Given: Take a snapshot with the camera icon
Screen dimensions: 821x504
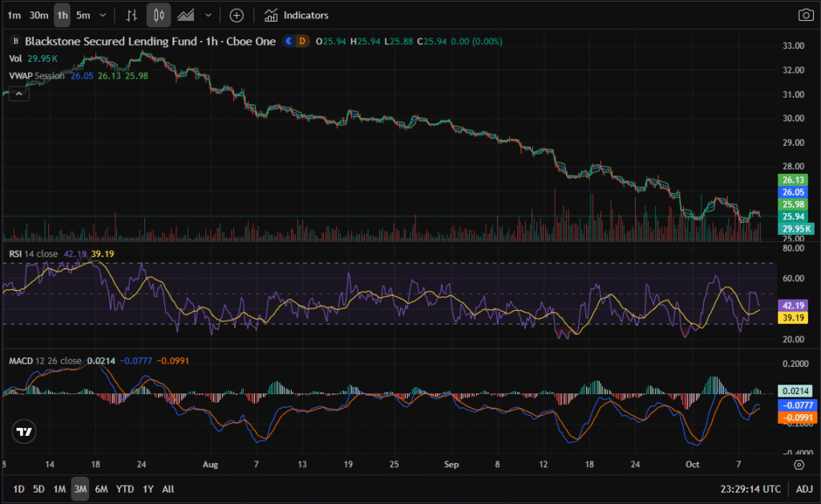Looking at the screenshot, I should tap(805, 15).
